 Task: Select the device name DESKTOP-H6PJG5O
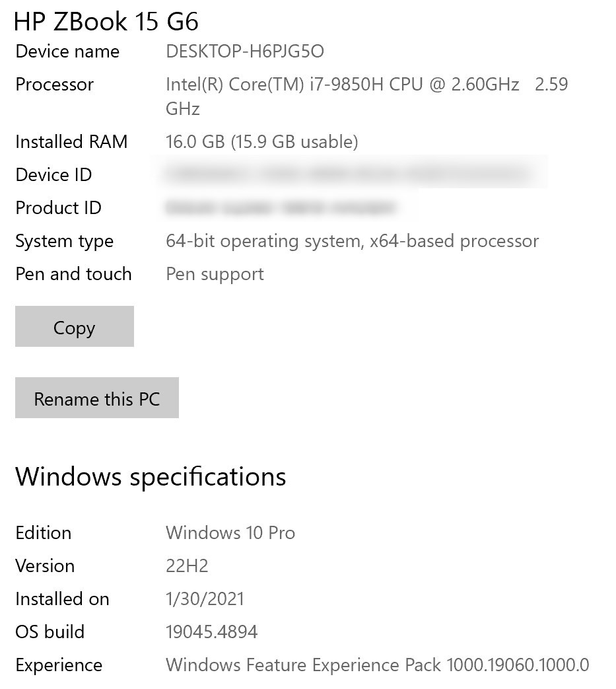point(244,51)
